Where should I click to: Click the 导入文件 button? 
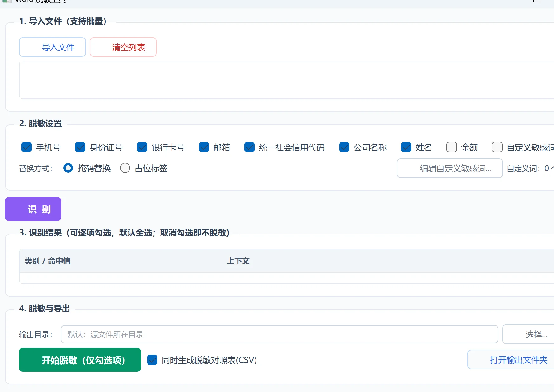coord(52,47)
